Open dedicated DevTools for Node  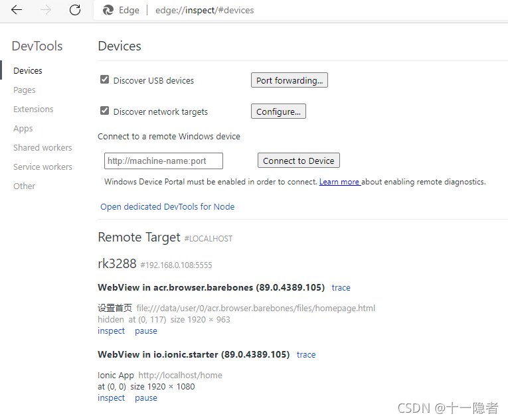(167, 206)
